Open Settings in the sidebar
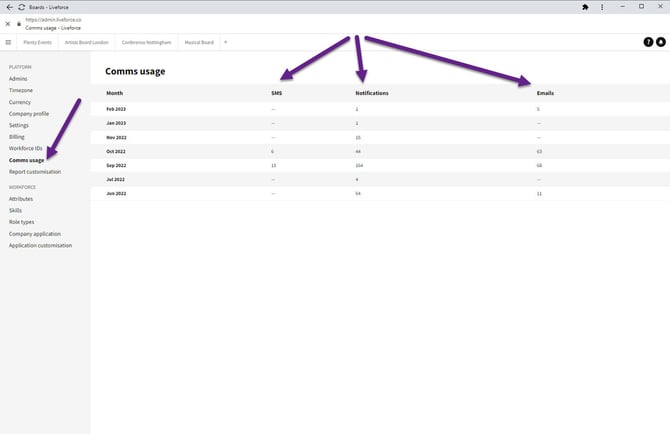This screenshot has height=434, width=670. (x=19, y=125)
